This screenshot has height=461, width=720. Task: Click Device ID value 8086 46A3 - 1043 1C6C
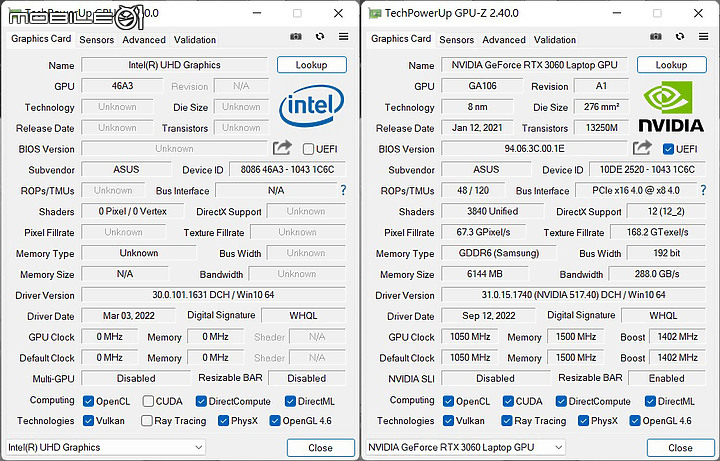(287, 169)
